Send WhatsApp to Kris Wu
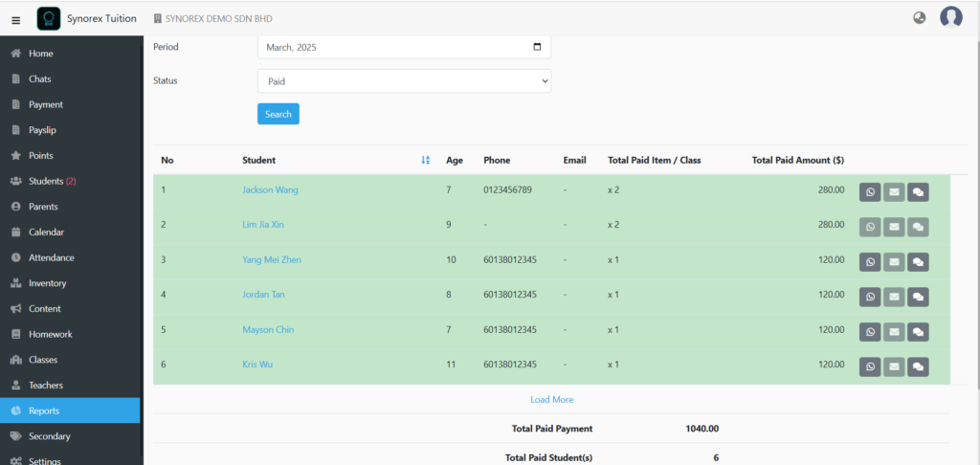 [x=870, y=366]
